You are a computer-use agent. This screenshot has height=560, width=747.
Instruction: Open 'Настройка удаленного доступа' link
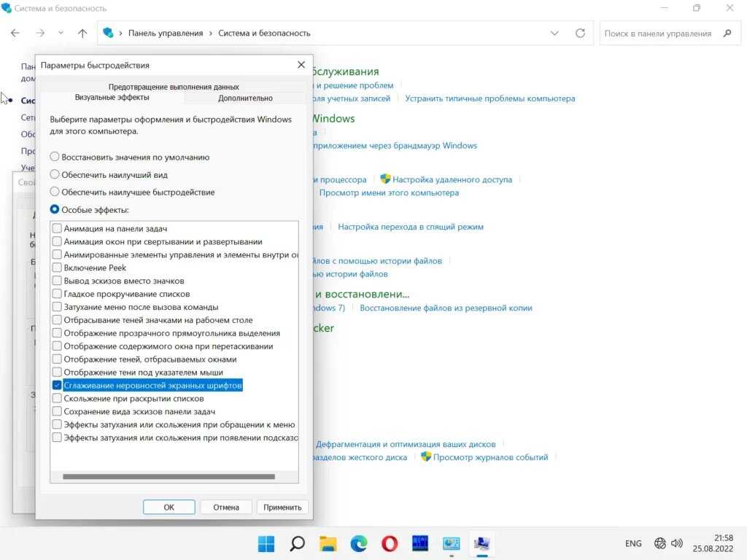[452, 179]
